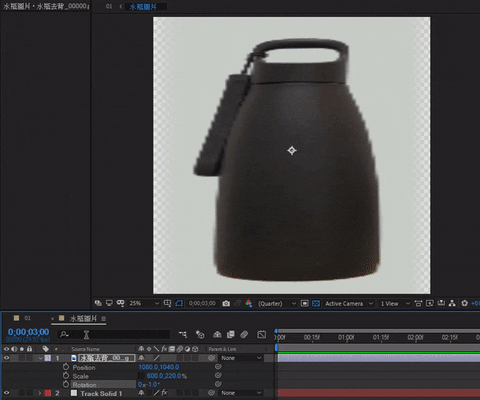The image size is (480, 400).
Task: Collapse layer 1 properties arrow
Action: 40,358
